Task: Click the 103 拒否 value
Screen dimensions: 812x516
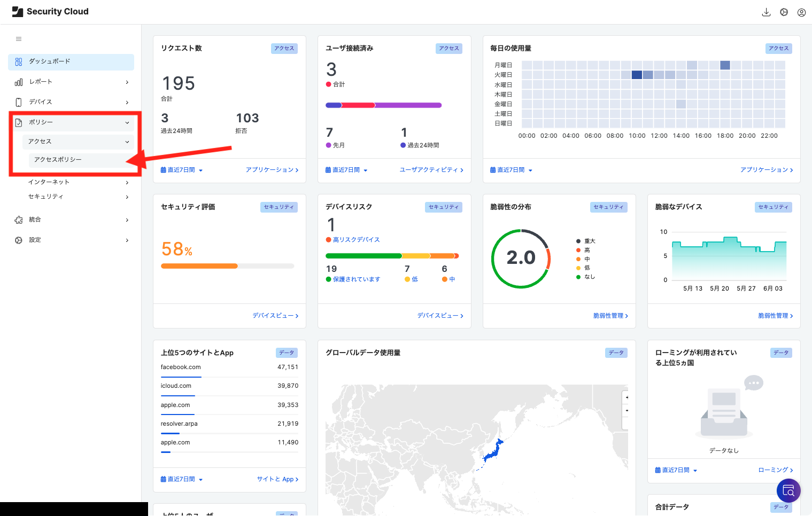Action: pyautogui.click(x=248, y=119)
